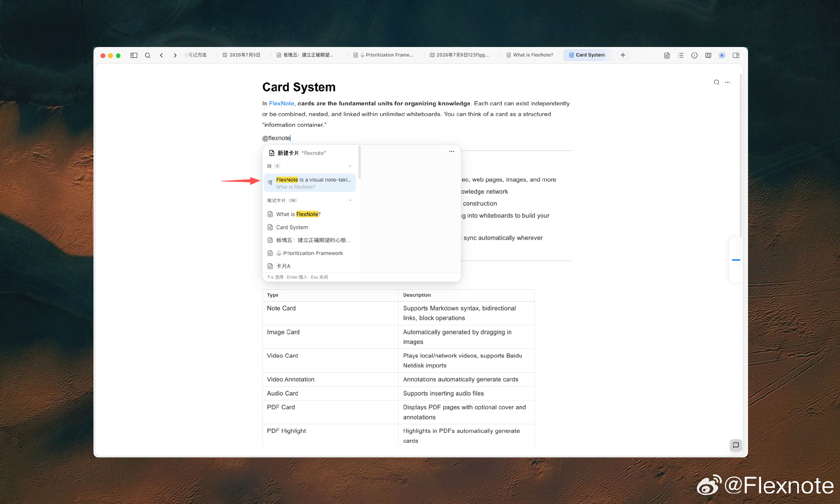The image size is (840, 504).
Task: Follow the FlexNote link in the intro
Action: (x=281, y=103)
